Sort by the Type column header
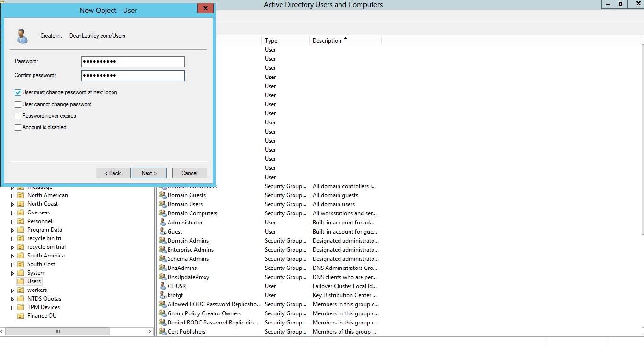The image size is (644, 346). (285, 41)
